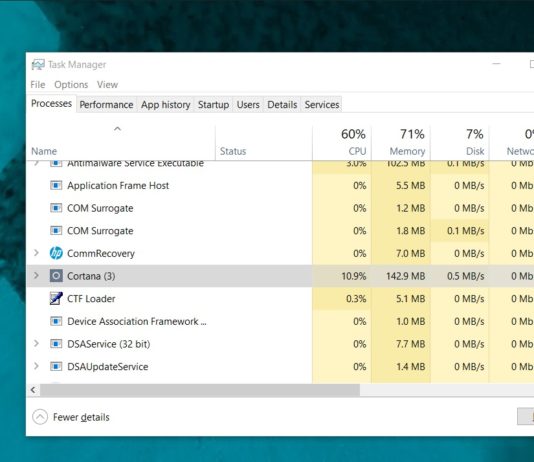Click the CTF Loader pen icon
This screenshot has height=462, width=534.
56,299
